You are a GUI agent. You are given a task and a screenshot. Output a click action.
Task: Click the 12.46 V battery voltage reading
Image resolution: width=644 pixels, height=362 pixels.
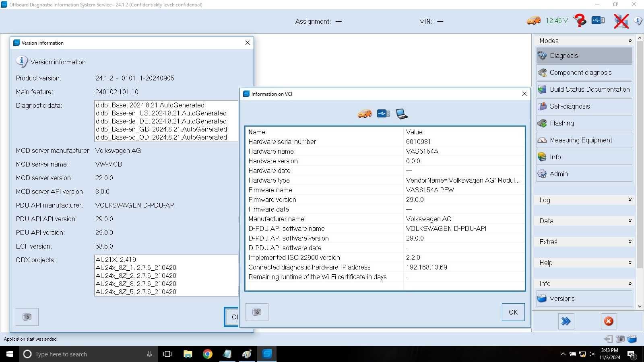click(x=557, y=21)
